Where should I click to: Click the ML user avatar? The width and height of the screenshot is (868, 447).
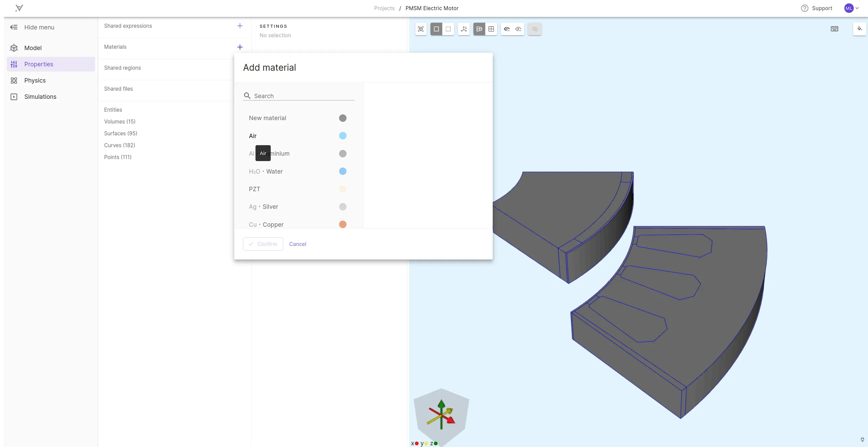click(x=849, y=8)
